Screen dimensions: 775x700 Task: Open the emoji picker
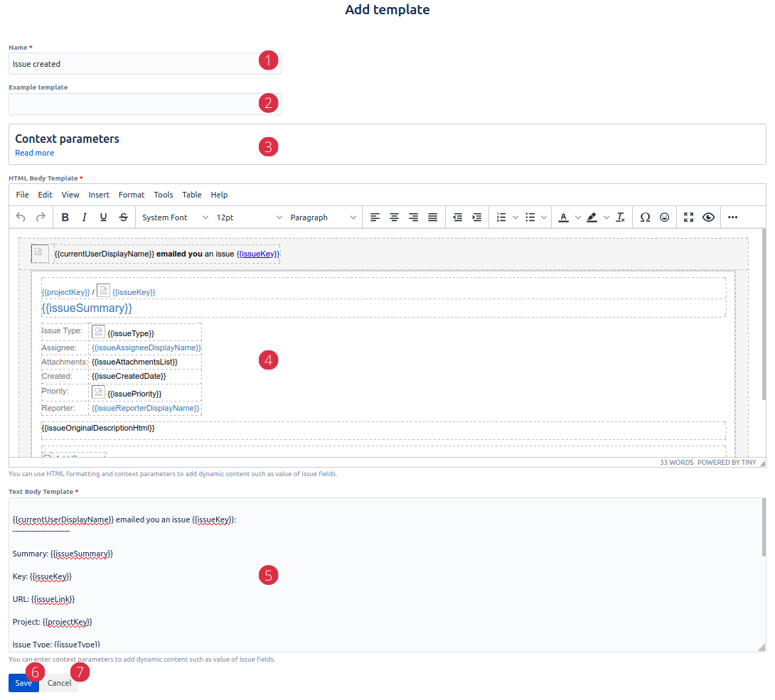click(x=665, y=217)
